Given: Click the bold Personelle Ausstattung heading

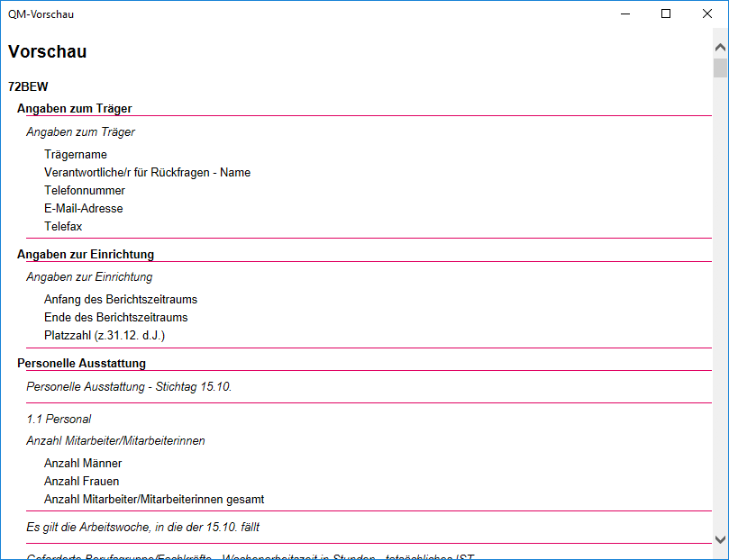Looking at the screenshot, I should point(81,363).
